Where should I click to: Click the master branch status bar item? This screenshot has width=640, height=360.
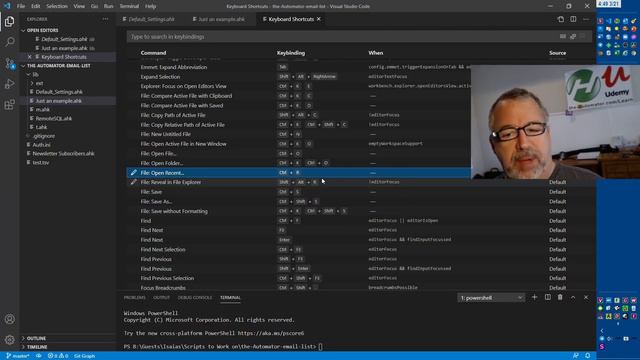click(x=18, y=356)
